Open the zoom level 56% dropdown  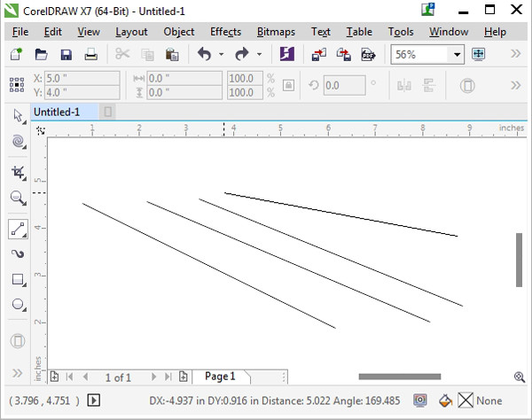(x=457, y=54)
